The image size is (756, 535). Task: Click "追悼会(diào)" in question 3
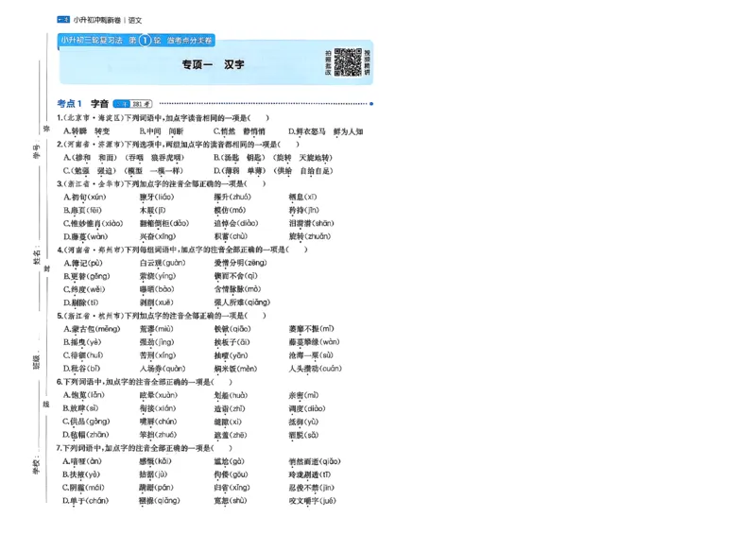[x=236, y=223]
